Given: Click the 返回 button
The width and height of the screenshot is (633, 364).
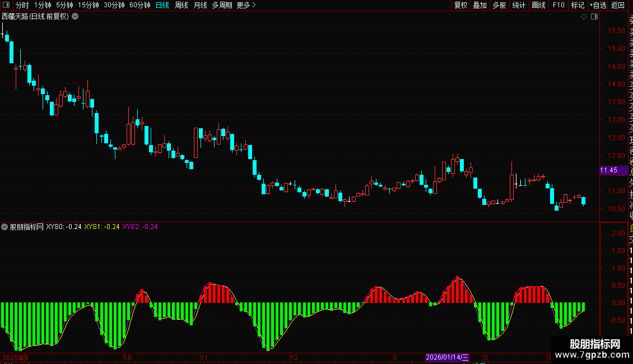Looking at the screenshot, I should pyautogui.click(x=618, y=5).
